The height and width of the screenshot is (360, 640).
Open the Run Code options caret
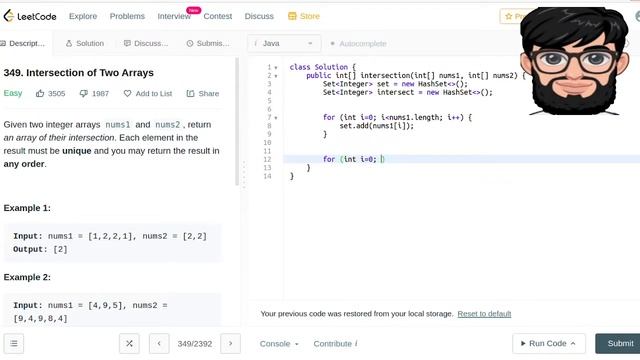573,343
